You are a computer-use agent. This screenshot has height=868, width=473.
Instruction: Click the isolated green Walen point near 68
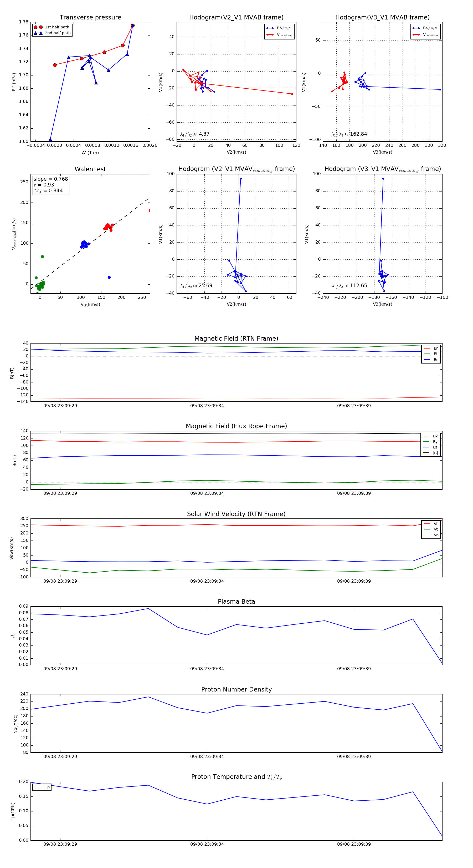[x=42, y=257]
